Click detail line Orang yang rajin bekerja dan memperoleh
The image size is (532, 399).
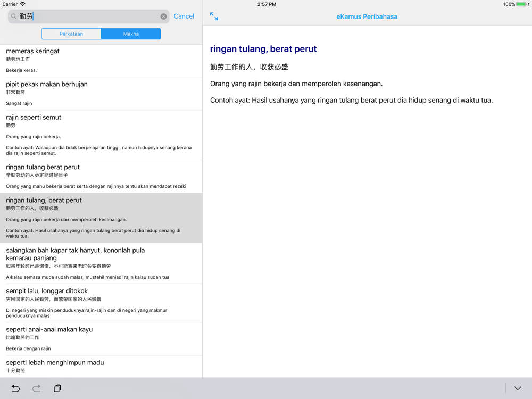(x=296, y=84)
